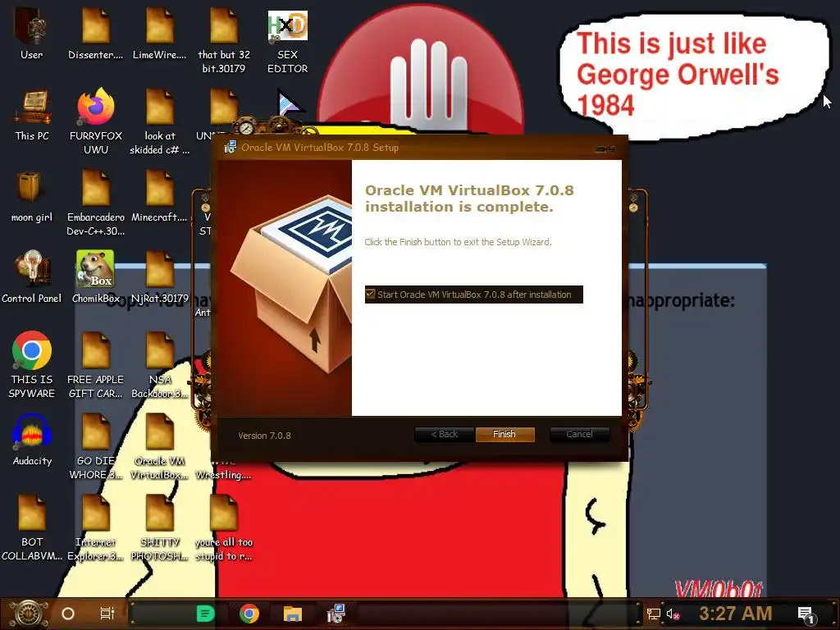Viewport: 840px width, 630px height.
Task: Select the GO DIE WHORE file icon
Action: (96, 445)
